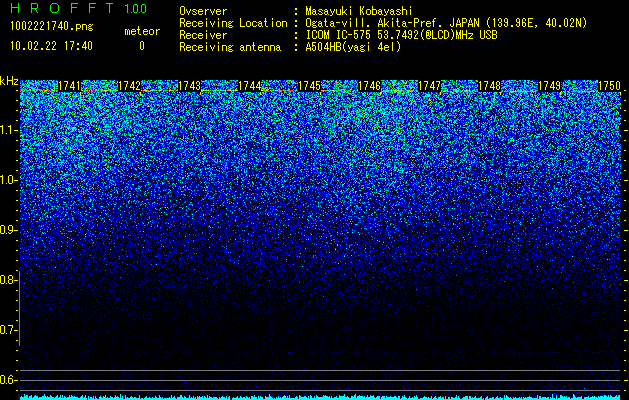Screen dimensions: 629x400
Task: Click the cyan signal-level strip at bottom
Action: (x=321, y=397)
